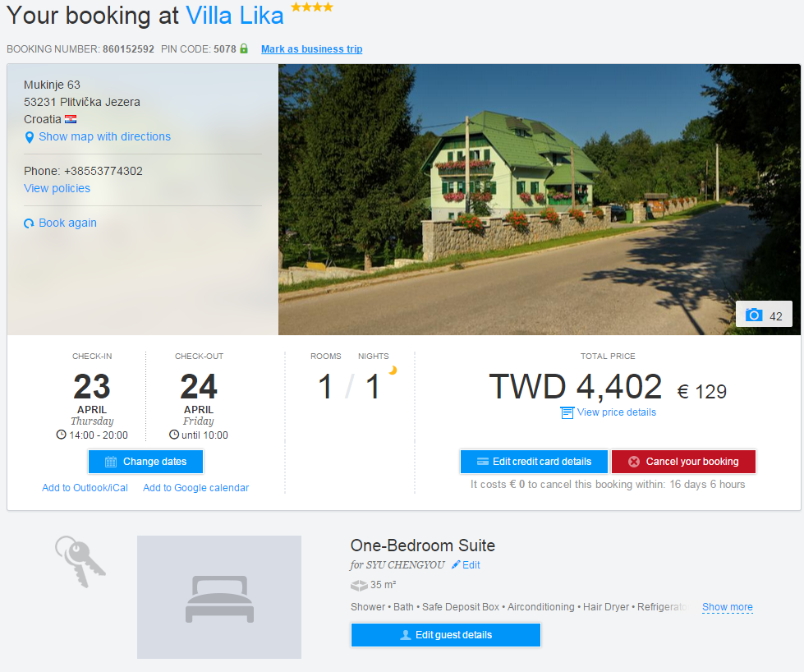The image size is (804, 672).
Task: Click Cancel your booking button
Action: coord(683,462)
